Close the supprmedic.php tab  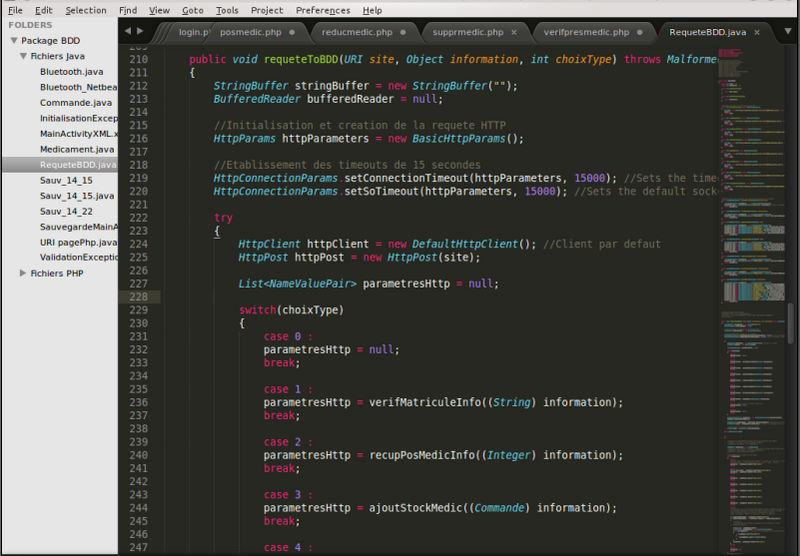point(515,32)
